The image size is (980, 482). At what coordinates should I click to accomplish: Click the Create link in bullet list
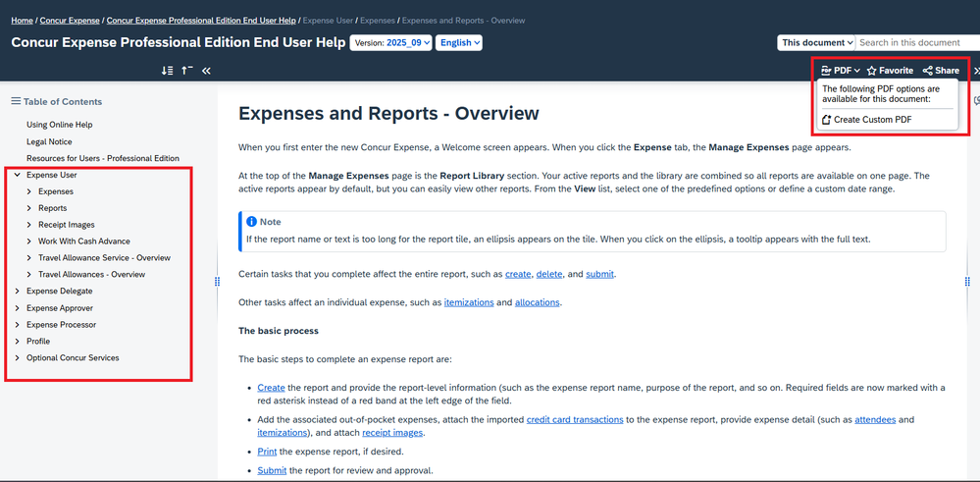click(x=272, y=388)
